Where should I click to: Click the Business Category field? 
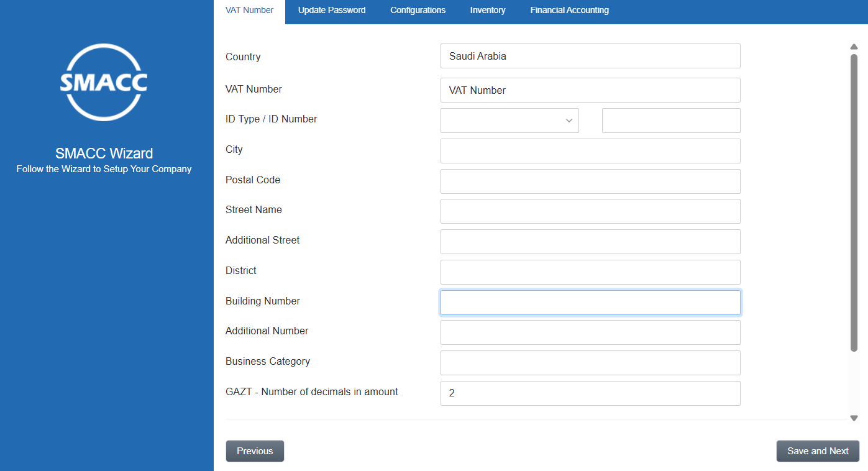tap(590, 363)
